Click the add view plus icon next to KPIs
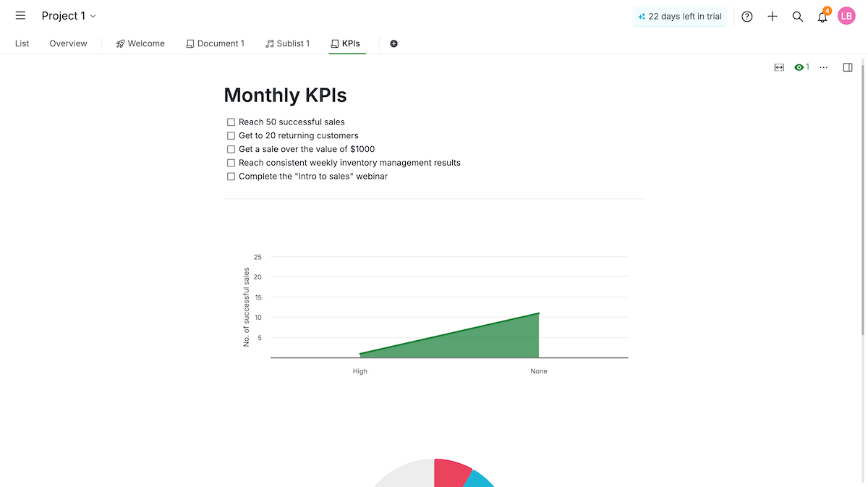Screen dimensions: 868x487 coord(393,43)
